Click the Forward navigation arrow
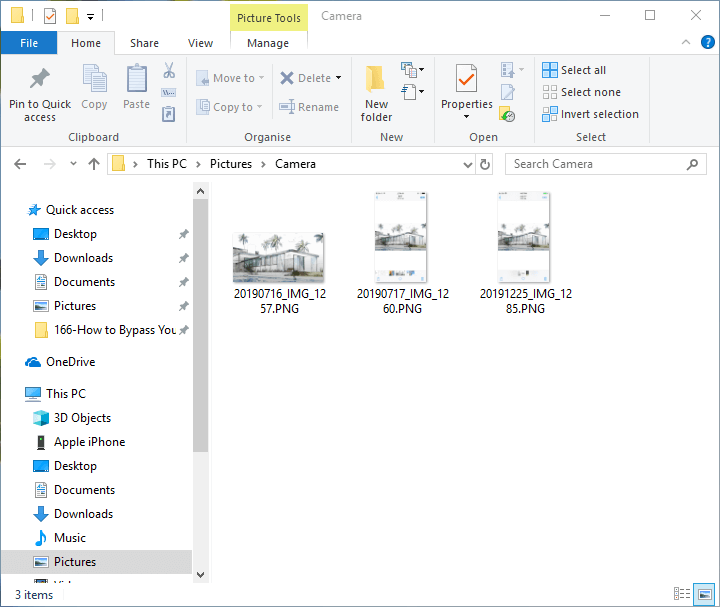Image resolution: width=720 pixels, height=607 pixels. click(x=49, y=164)
